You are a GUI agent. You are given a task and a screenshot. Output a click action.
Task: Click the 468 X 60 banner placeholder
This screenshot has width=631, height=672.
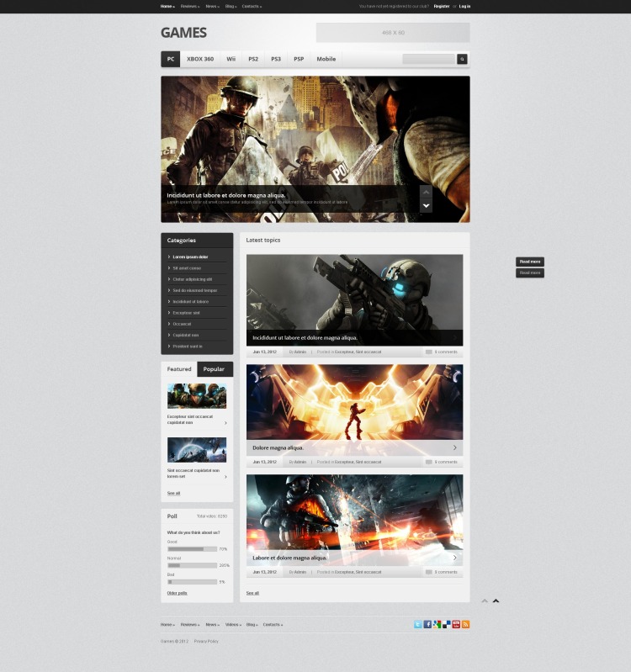point(393,33)
